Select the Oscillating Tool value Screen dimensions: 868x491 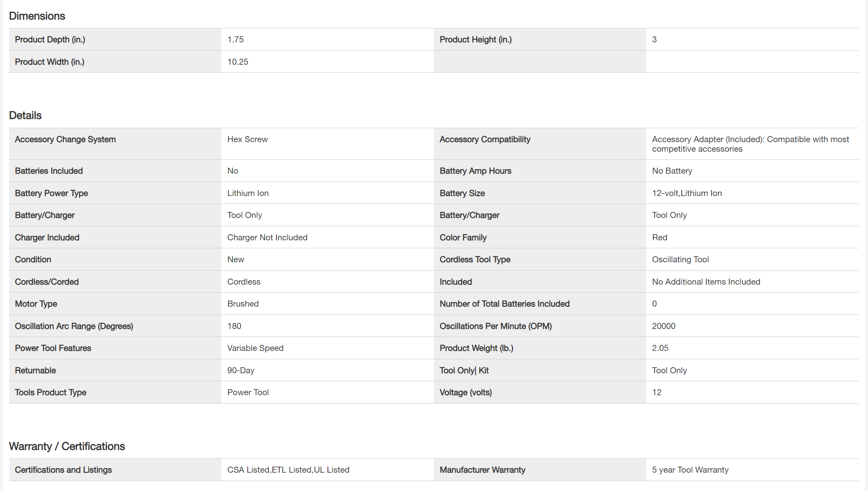pyautogui.click(x=680, y=259)
